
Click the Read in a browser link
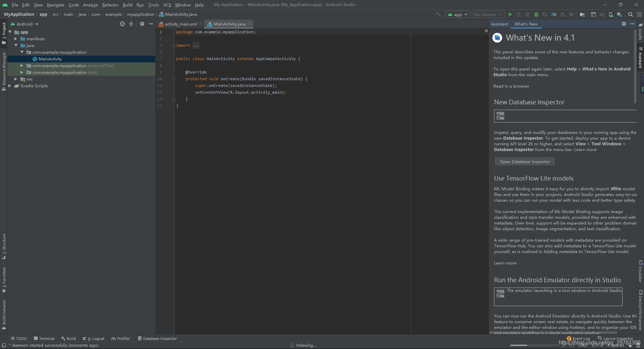[511, 86]
